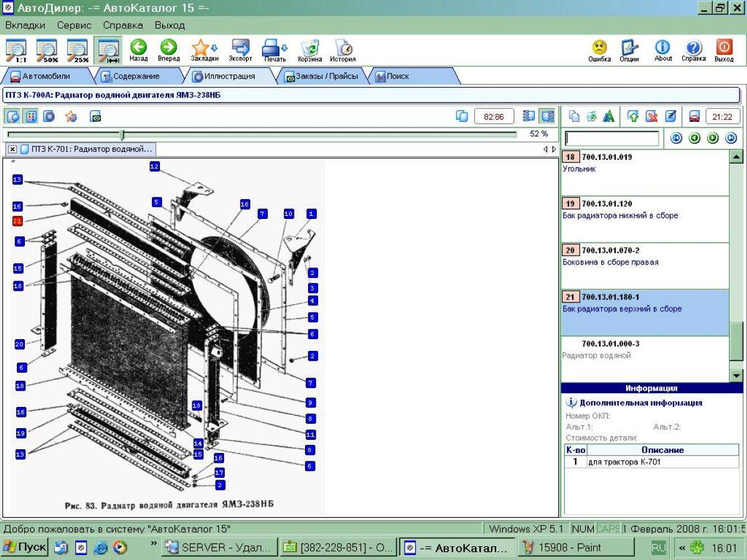Click the star bookmark illustration icon
747x560 pixels.
click(x=71, y=116)
